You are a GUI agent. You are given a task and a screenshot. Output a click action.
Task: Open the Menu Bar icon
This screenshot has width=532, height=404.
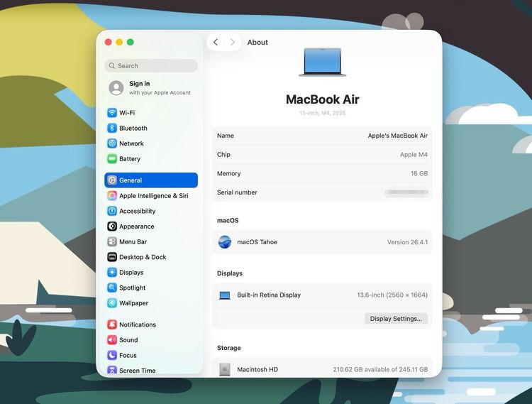click(x=112, y=241)
